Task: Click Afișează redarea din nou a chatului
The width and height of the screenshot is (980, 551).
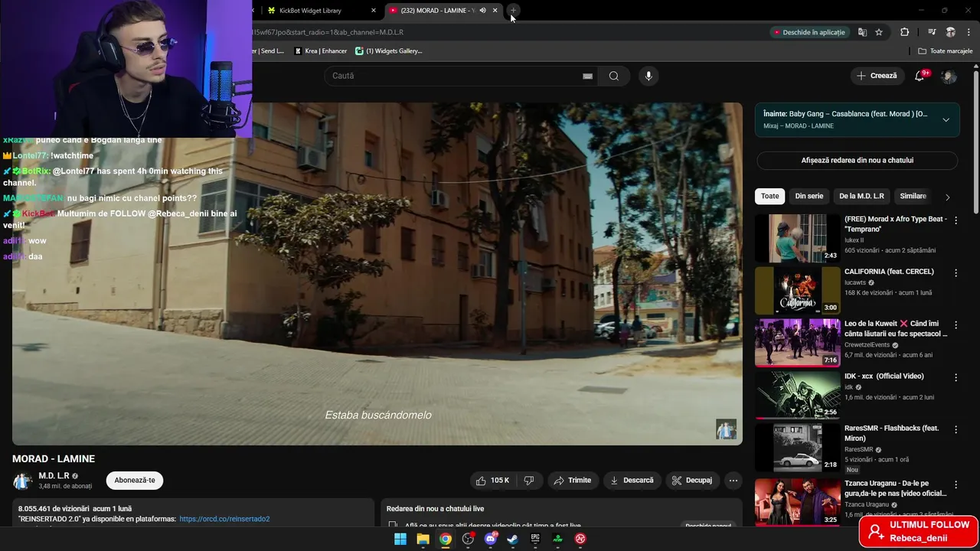Action: 857,161
